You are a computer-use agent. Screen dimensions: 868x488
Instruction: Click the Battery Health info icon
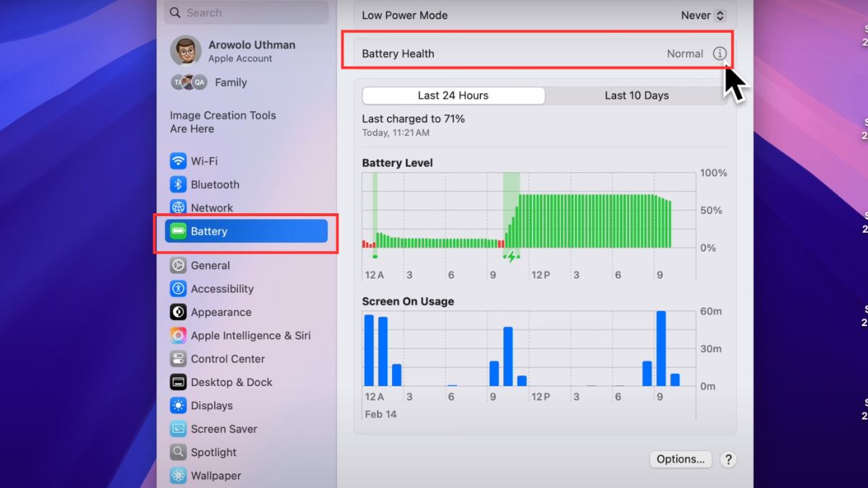719,53
